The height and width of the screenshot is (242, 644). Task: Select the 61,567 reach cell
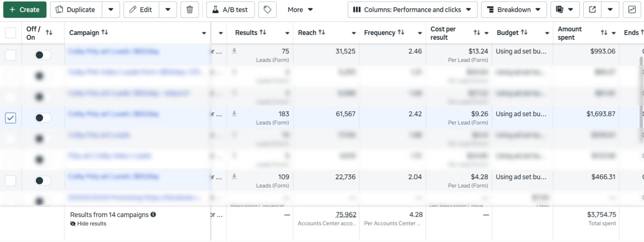[326, 118]
